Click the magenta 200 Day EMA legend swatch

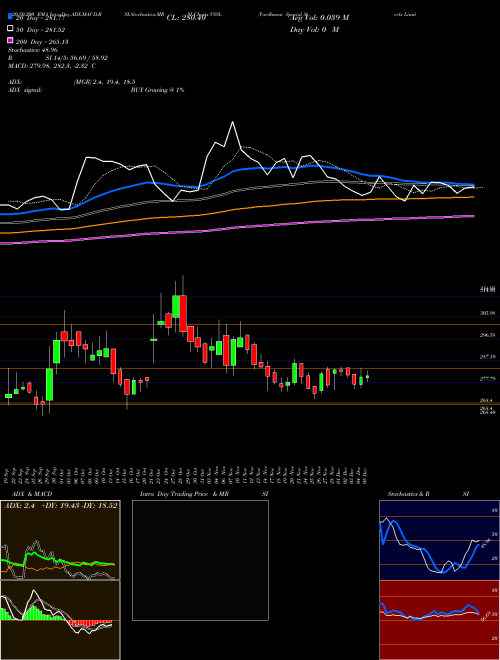click(x=10, y=40)
